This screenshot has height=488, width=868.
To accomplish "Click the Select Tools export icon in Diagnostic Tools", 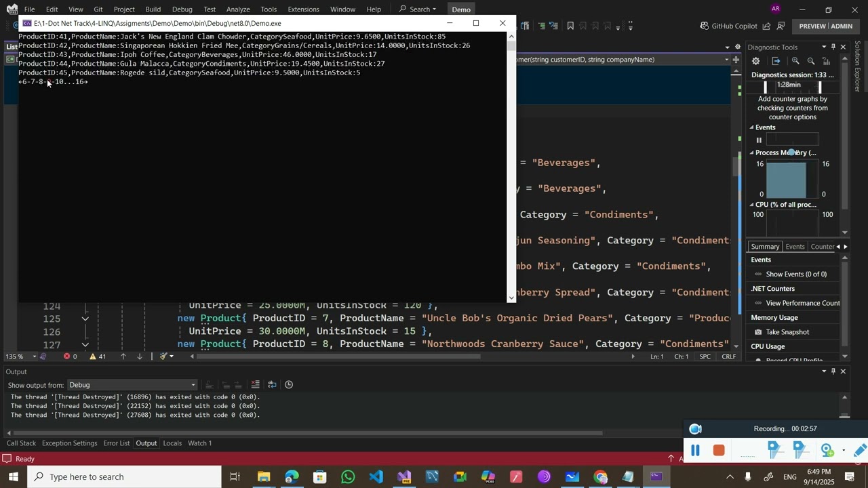I will [776, 61].
